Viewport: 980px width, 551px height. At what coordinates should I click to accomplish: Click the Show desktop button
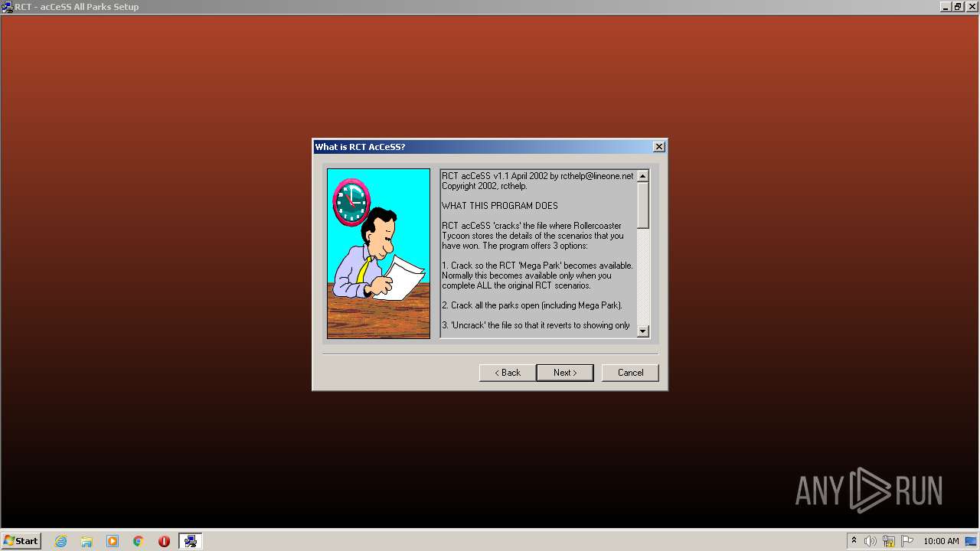click(x=972, y=541)
